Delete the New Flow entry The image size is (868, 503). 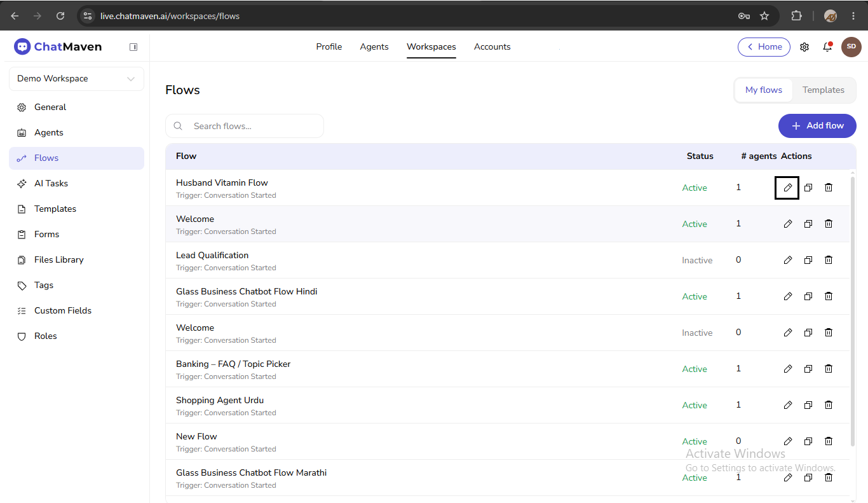coord(829,441)
